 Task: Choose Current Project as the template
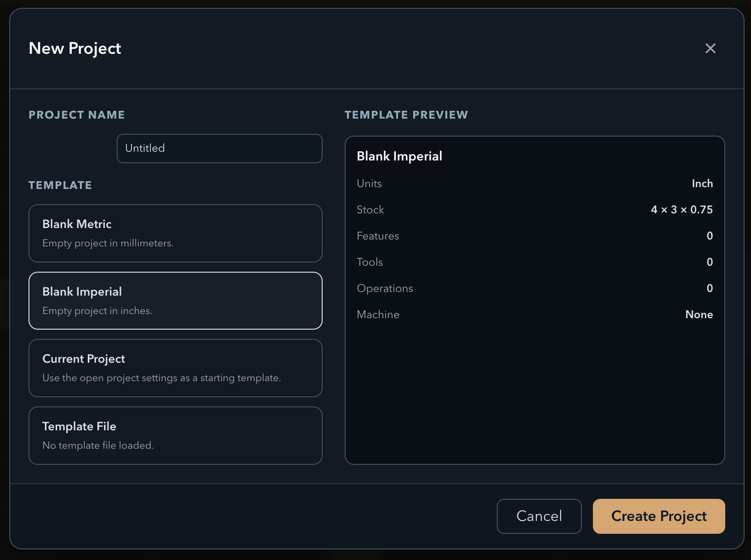pos(175,368)
